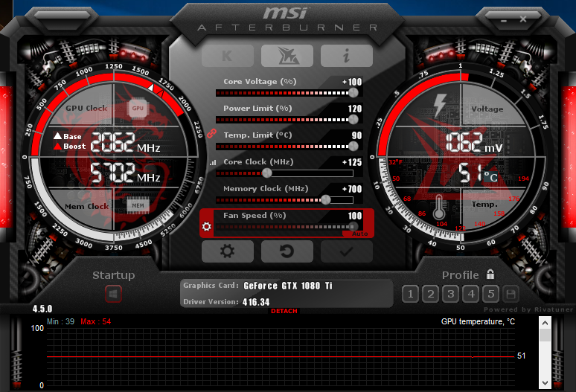Click the Core Clock +125 value

[x=352, y=162]
